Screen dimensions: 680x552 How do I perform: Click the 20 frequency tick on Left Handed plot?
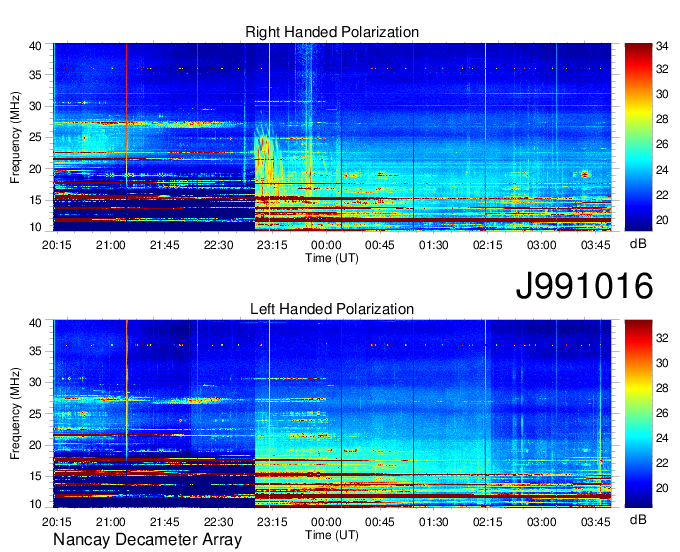pyautogui.click(x=35, y=445)
